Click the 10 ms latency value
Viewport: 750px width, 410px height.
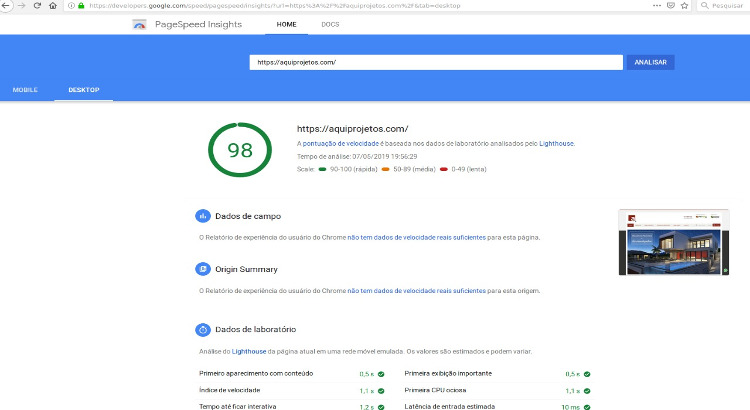(x=571, y=407)
